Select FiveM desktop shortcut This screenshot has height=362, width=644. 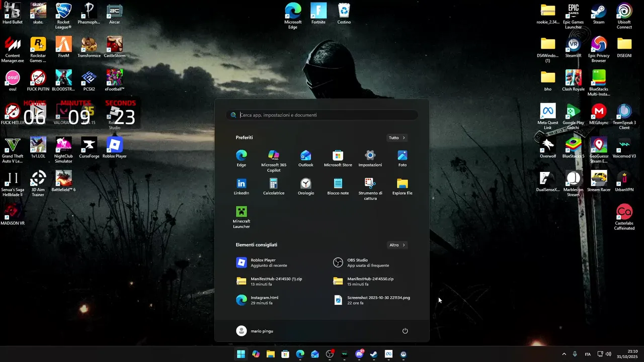(63, 47)
